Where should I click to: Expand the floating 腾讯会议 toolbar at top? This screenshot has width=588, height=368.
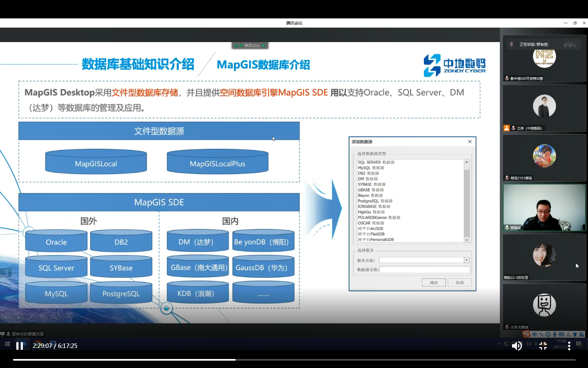point(250,45)
